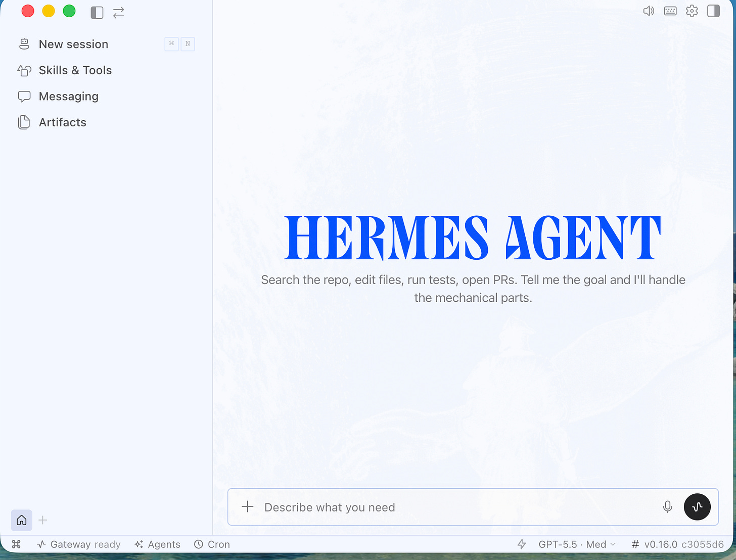This screenshot has height=560, width=736.
Task: Click the lightning bolt icon
Action: coord(522,544)
